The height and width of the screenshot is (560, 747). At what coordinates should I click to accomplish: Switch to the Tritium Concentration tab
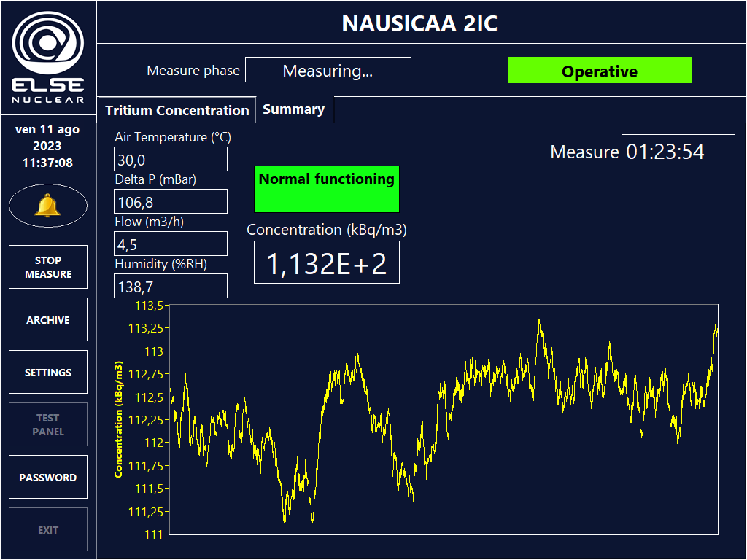[177, 110]
